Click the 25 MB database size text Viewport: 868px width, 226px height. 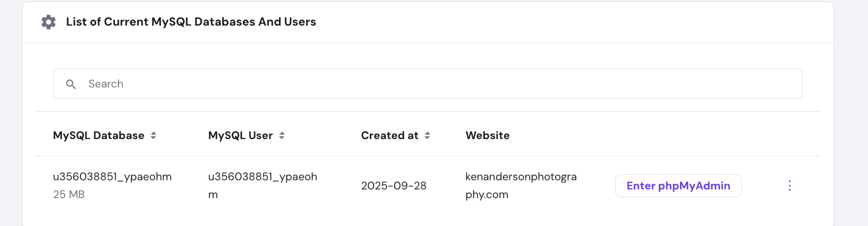(69, 194)
